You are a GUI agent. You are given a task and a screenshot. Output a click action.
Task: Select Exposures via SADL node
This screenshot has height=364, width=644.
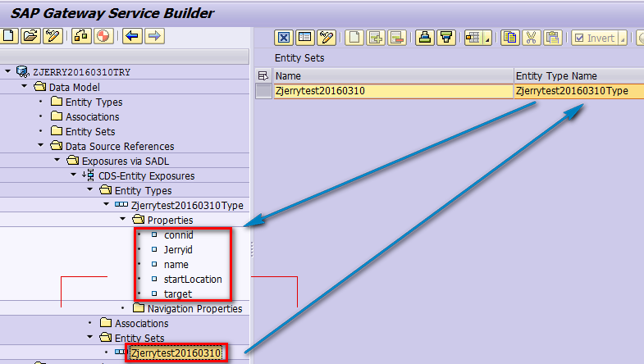[x=126, y=162]
